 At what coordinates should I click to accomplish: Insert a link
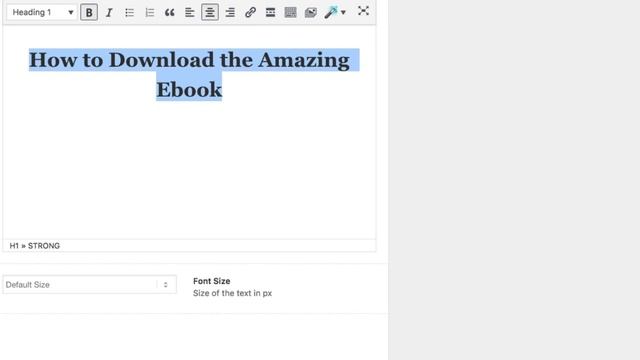tap(250, 12)
